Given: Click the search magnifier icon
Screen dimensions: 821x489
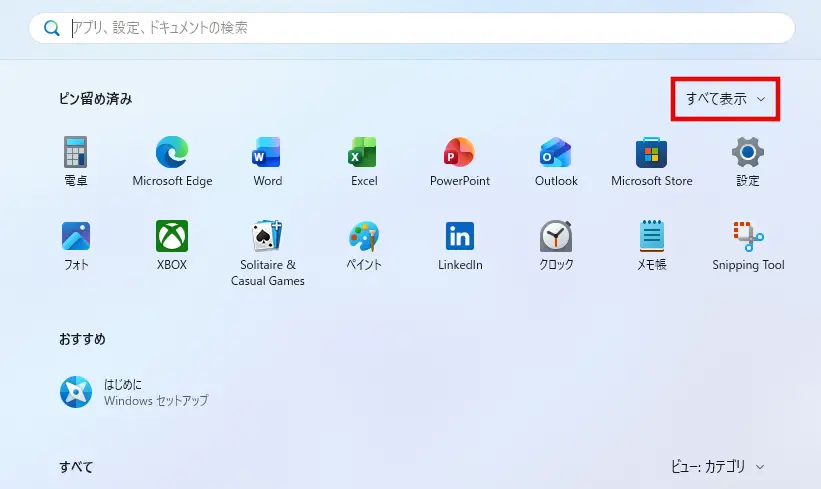Looking at the screenshot, I should (51, 28).
